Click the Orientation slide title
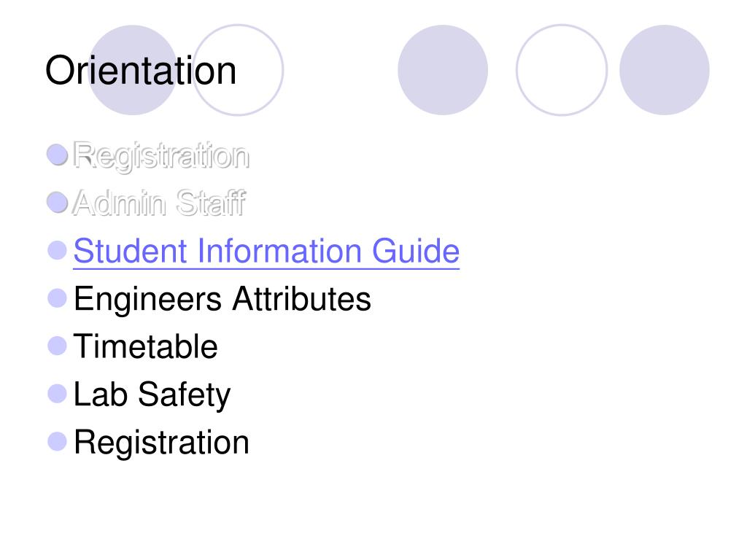747x560 pixels. click(141, 71)
